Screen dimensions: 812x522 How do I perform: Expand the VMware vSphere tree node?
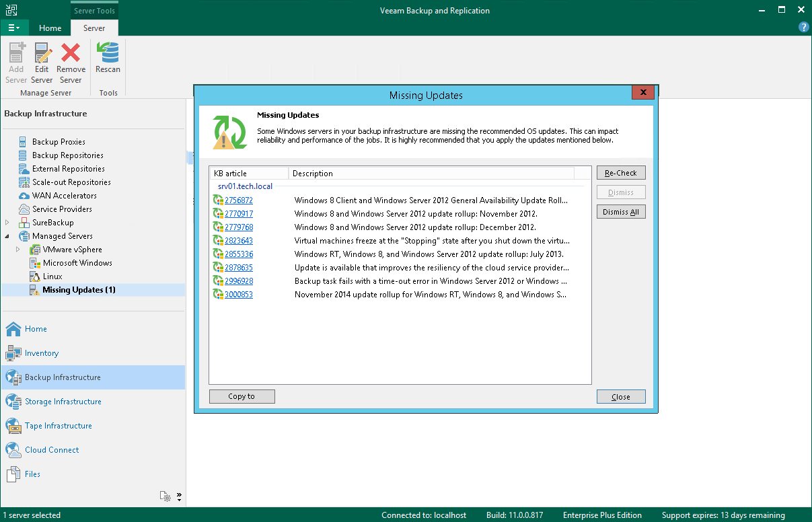click(18, 250)
